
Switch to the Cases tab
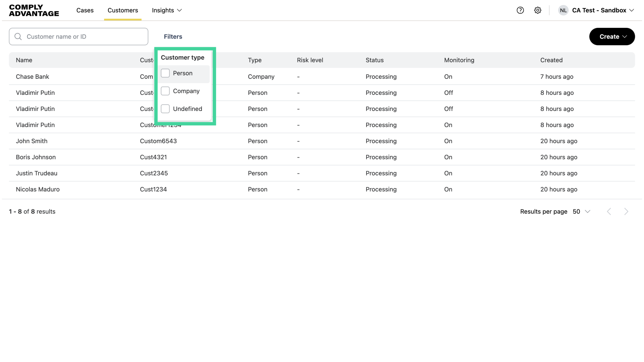(85, 10)
